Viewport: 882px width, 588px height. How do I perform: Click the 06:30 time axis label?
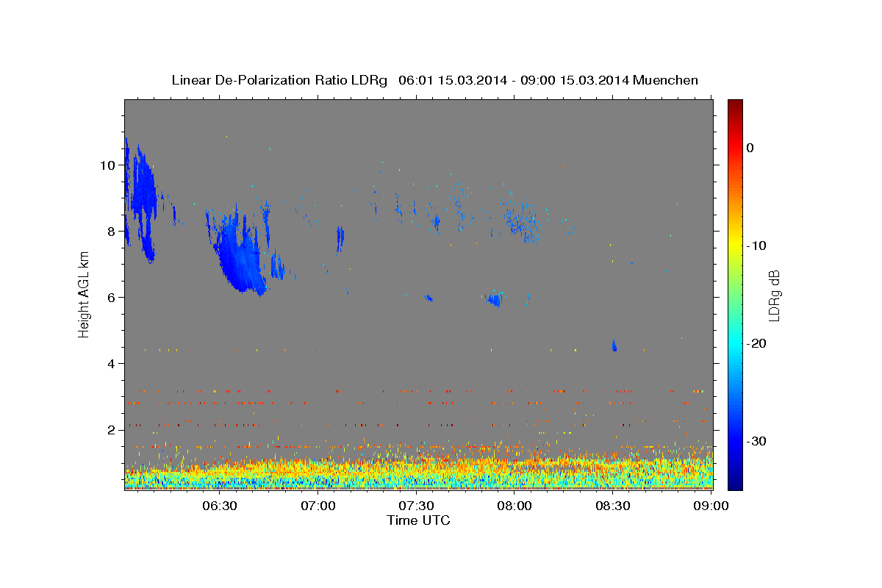point(219,506)
